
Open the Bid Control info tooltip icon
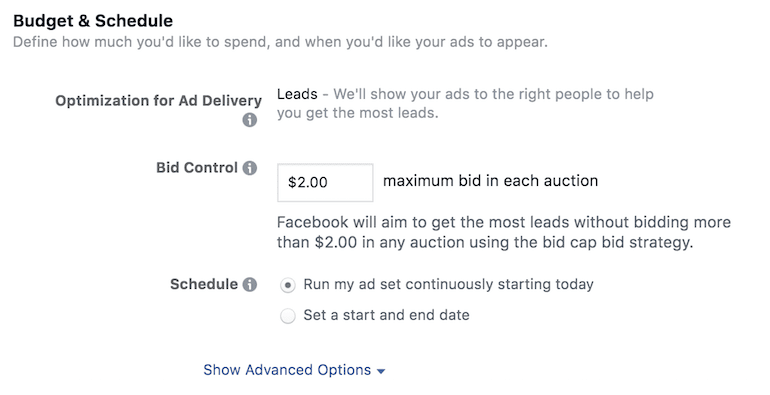pyautogui.click(x=249, y=168)
